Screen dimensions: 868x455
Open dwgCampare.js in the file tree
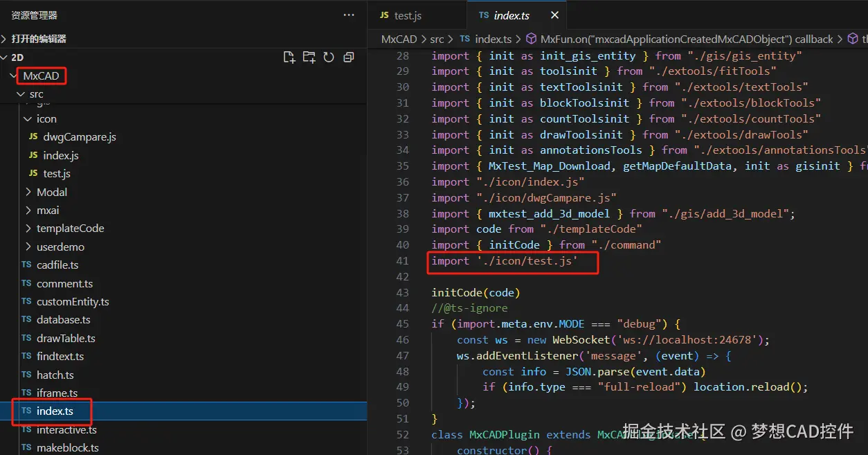[80, 137]
